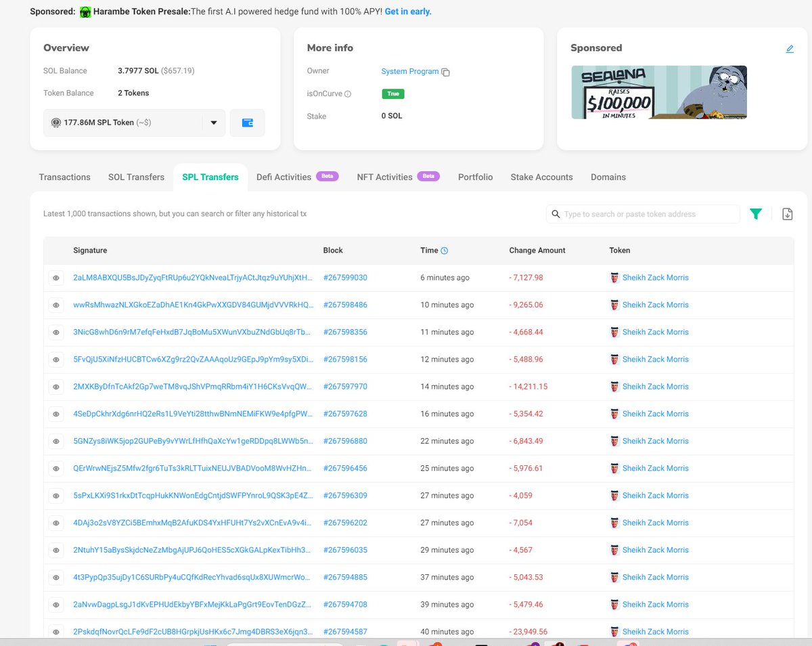
Task: Click the eye icon on the 2PskdqfNovr row
Action: (x=56, y=631)
